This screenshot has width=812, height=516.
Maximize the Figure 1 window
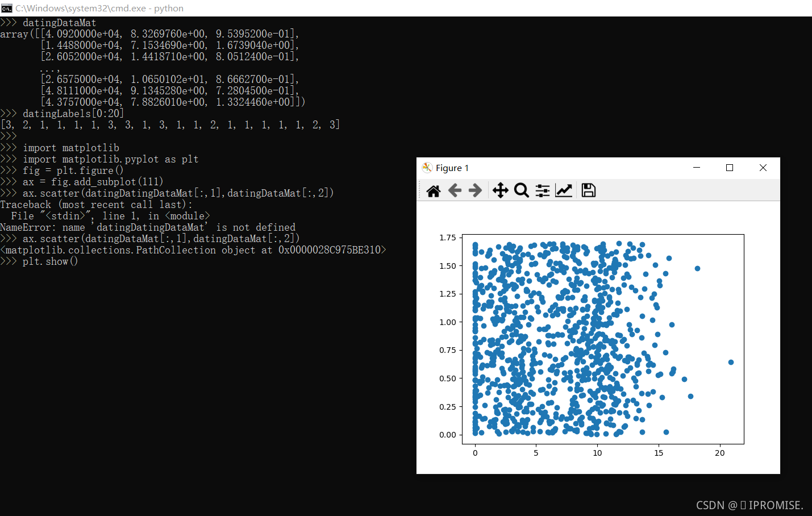point(730,168)
